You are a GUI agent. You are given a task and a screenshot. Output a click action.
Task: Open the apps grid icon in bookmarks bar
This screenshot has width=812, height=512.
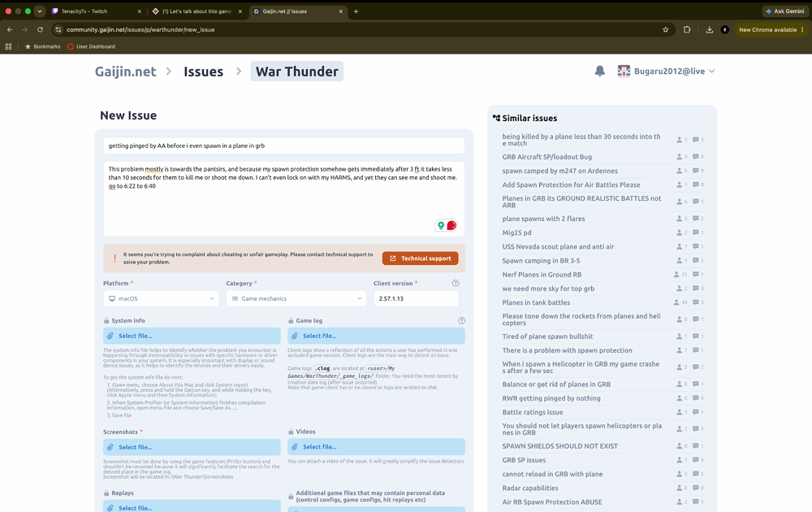coord(8,46)
